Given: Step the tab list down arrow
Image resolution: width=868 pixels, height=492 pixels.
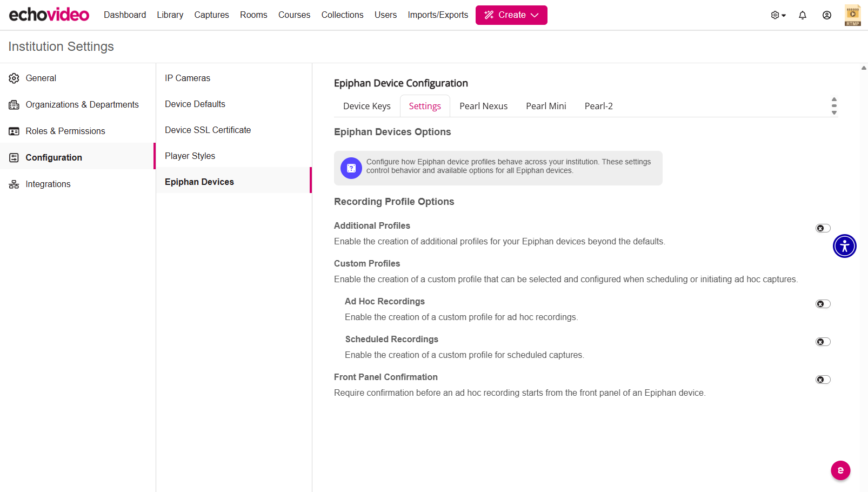Looking at the screenshot, I should pos(834,112).
